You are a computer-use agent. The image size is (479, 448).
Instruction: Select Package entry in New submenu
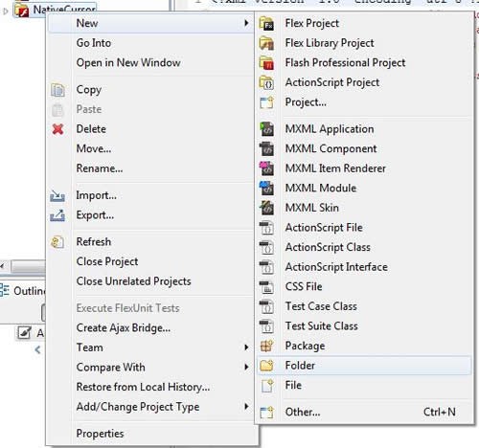pyautogui.click(x=305, y=347)
